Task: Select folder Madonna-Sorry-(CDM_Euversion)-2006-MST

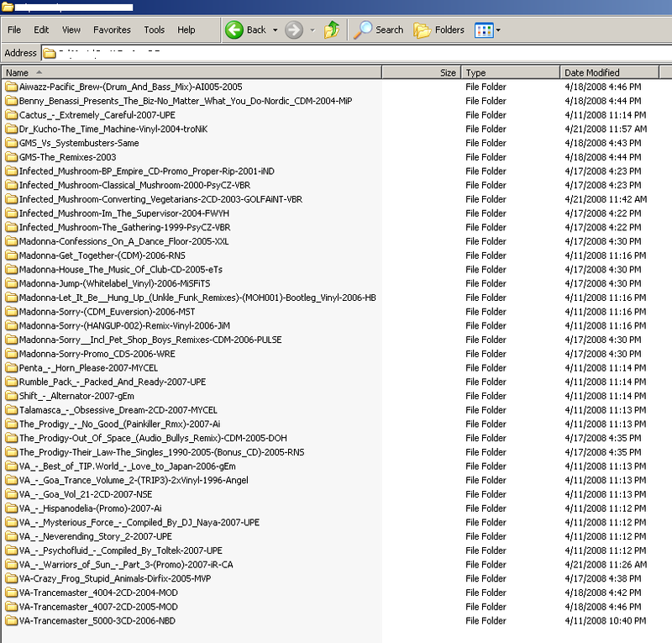Action: pyautogui.click(x=108, y=312)
